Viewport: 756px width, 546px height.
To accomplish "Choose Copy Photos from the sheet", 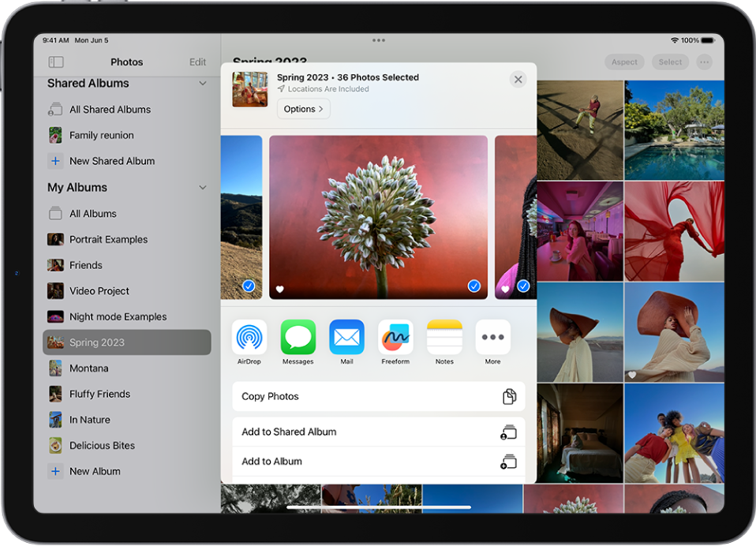I will (378, 396).
